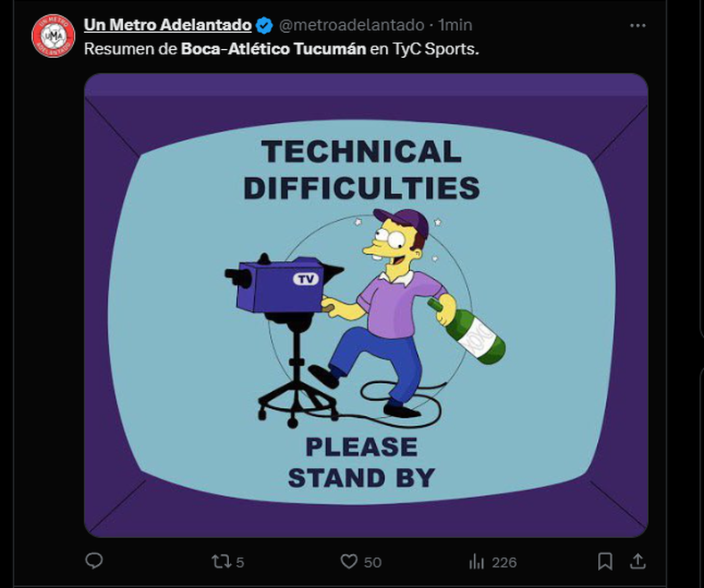Click the "TECHNICAL DIFFICULTIES" heading in the image
This screenshot has width=704, height=588.
(x=362, y=169)
